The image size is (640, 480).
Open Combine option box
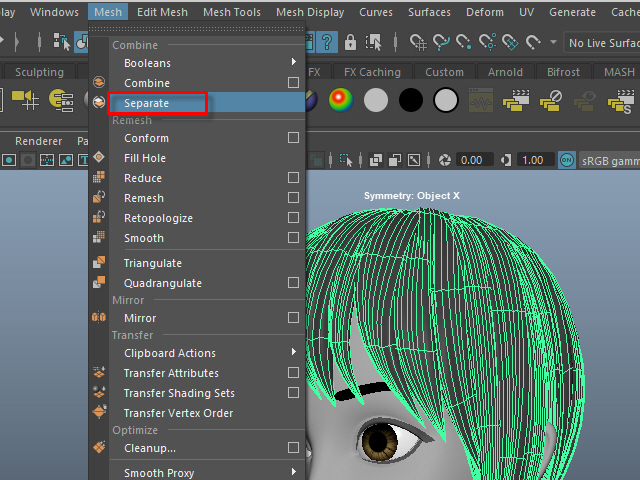point(293,83)
